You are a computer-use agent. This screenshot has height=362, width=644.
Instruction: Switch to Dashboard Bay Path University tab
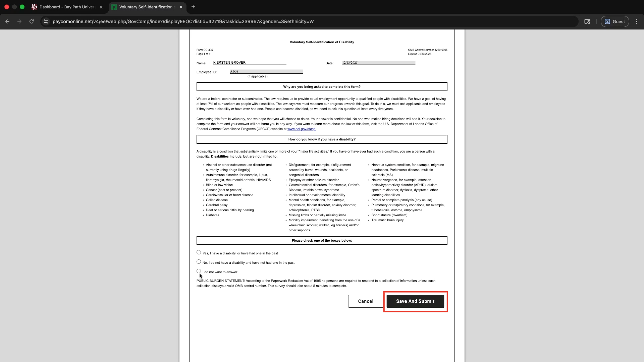[67, 7]
